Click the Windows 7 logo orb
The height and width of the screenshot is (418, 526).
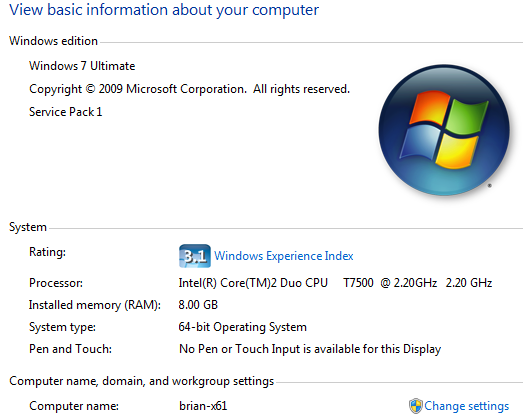click(444, 130)
